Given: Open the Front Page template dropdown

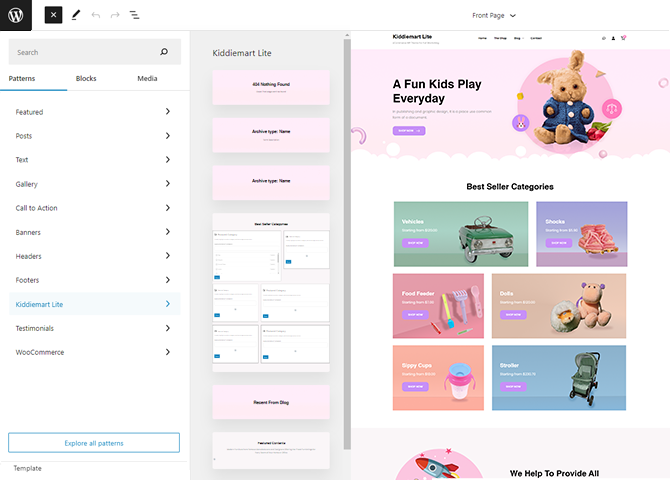Looking at the screenshot, I should (x=494, y=15).
